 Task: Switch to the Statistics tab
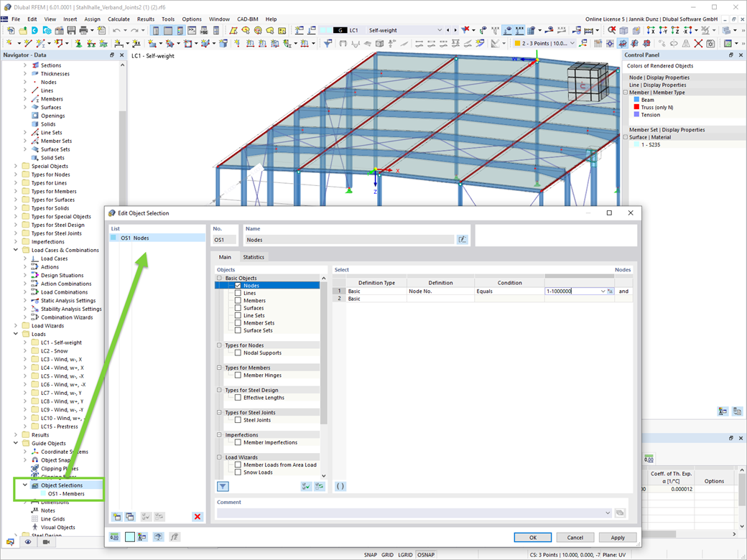(x=254, y=256)
